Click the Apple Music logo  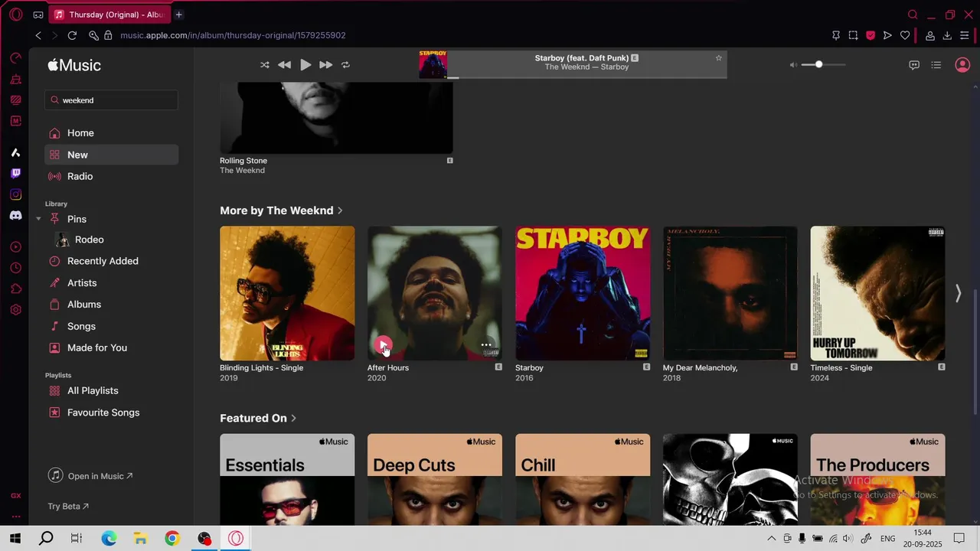(x=74, y=65)
